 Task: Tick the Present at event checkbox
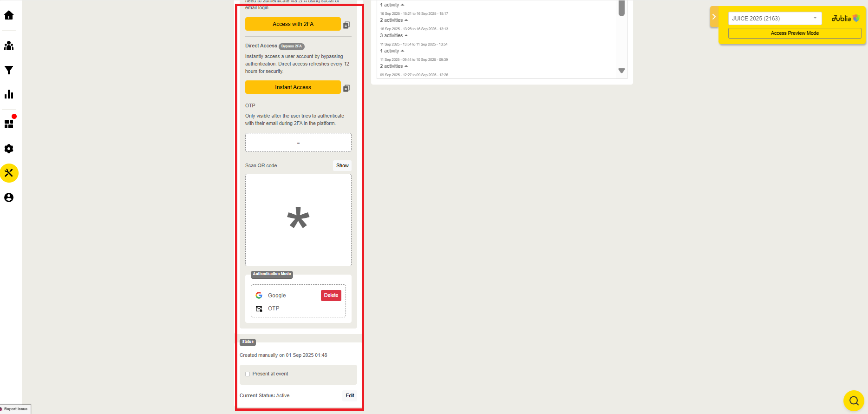248,374
